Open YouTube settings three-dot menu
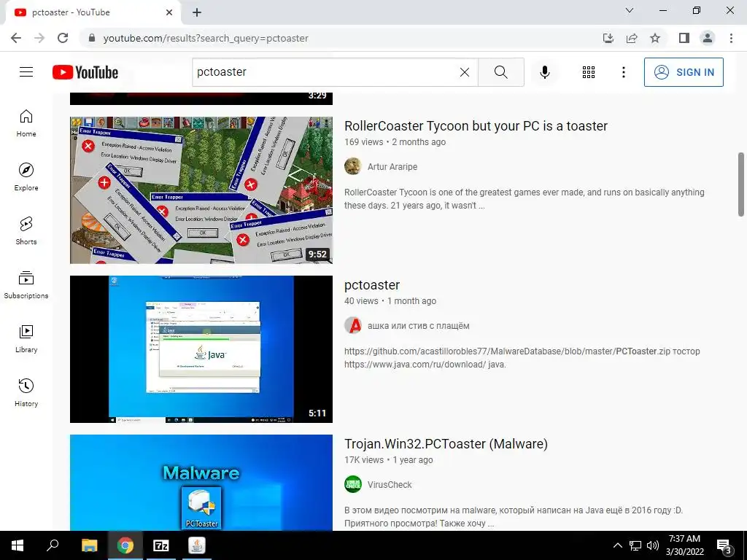747x560 pixels. tap(623, 72)
